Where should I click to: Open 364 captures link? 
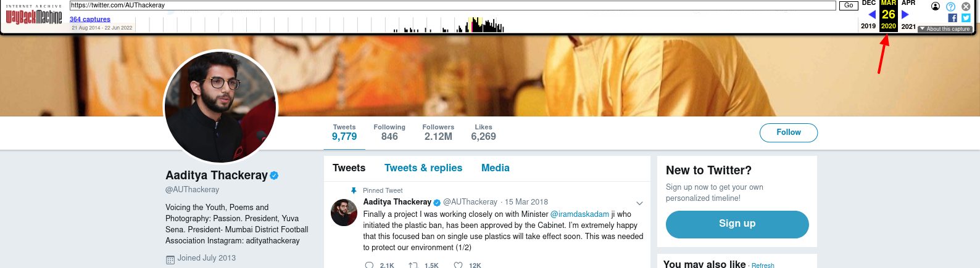[90, 19]
